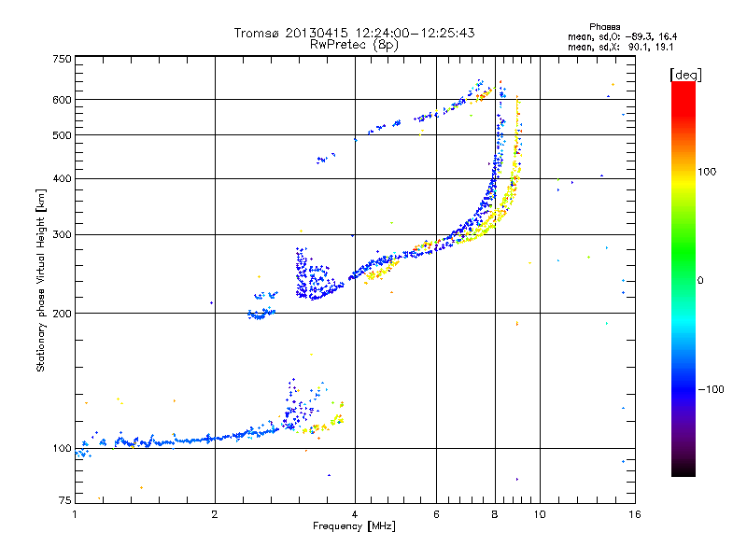
Task: Click the Stationary phase Virtual Height axis label
Action: tap(41, 280)
